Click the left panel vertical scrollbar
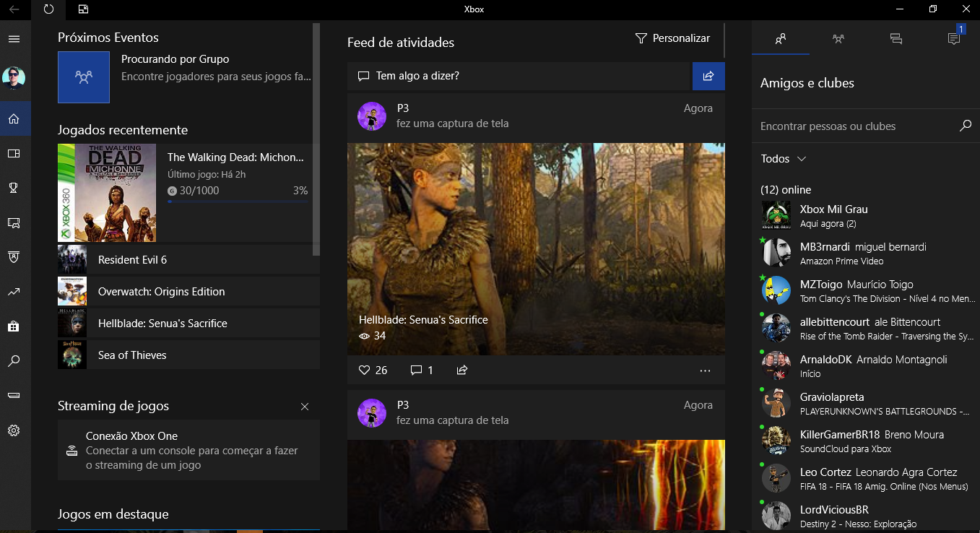980x533 pixels. 316,139
